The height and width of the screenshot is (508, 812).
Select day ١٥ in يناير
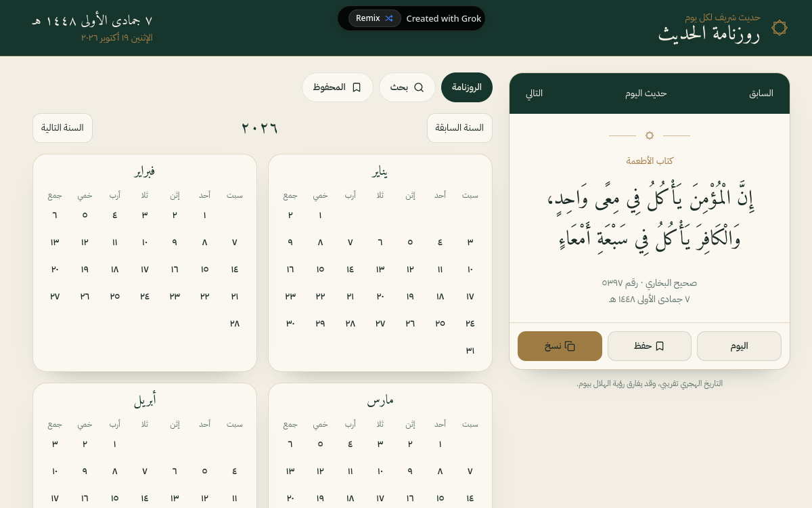320,270
